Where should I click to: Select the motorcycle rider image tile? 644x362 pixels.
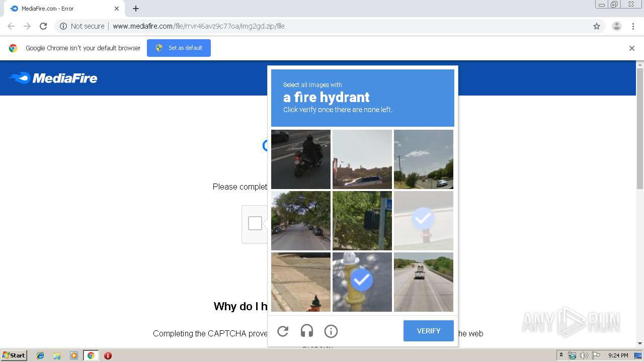point(301,159)
